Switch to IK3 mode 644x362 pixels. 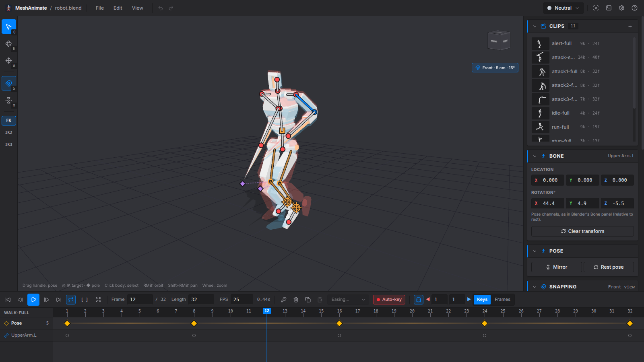pyautogui.click(x=9, y=144)
